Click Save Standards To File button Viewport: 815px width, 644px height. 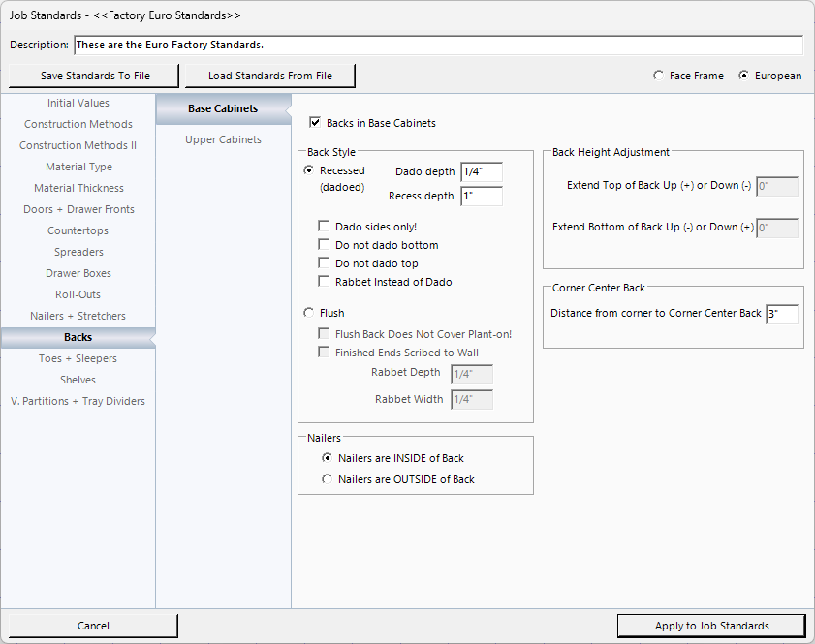click(x=95, y=76)
